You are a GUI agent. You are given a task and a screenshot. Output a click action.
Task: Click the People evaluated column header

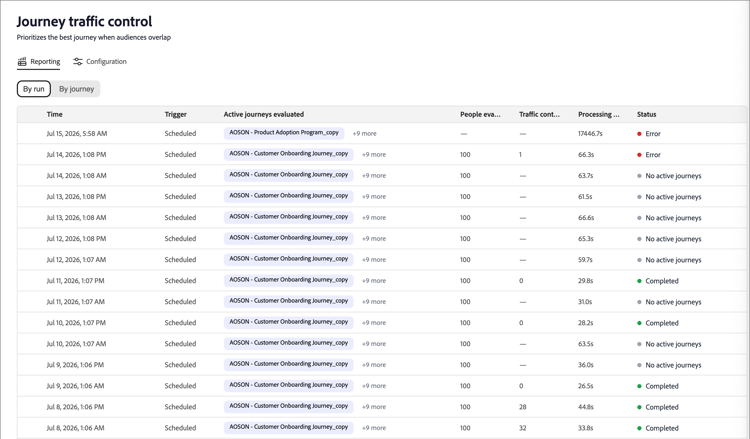click(480, 114)
